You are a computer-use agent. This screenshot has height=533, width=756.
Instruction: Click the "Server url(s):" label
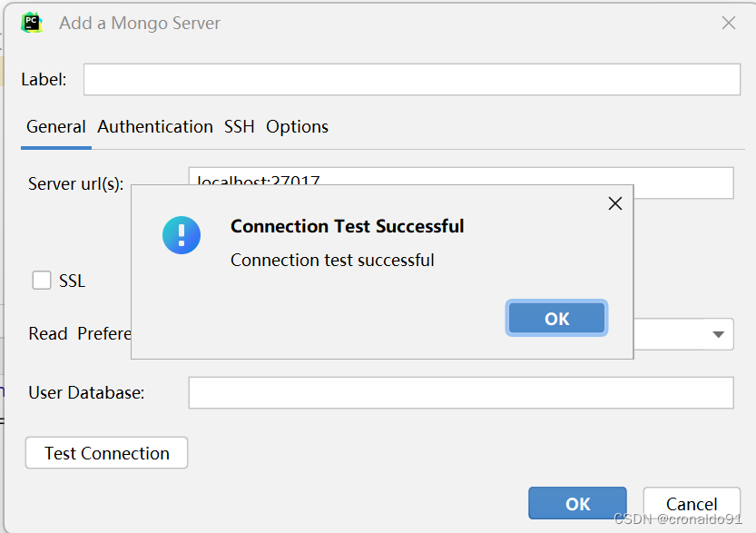(75, 183)
